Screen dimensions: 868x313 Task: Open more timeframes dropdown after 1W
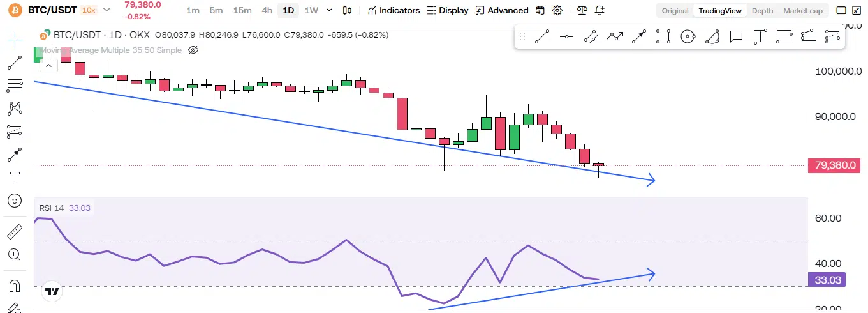329,10
